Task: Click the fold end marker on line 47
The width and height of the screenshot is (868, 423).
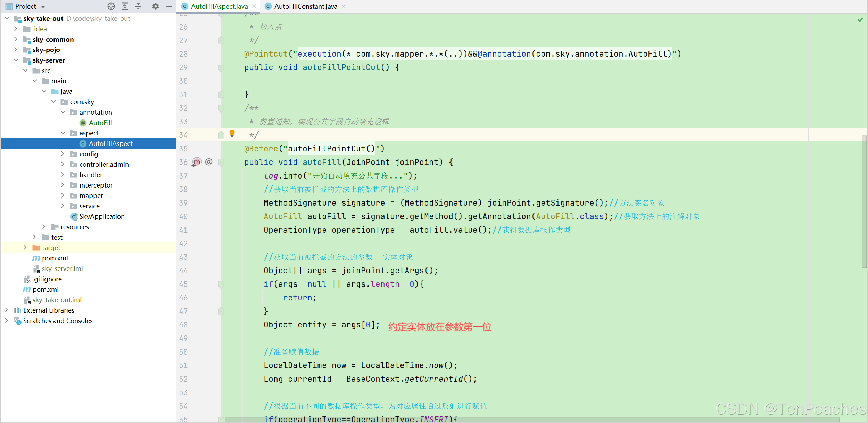Action: coord(221,311)
